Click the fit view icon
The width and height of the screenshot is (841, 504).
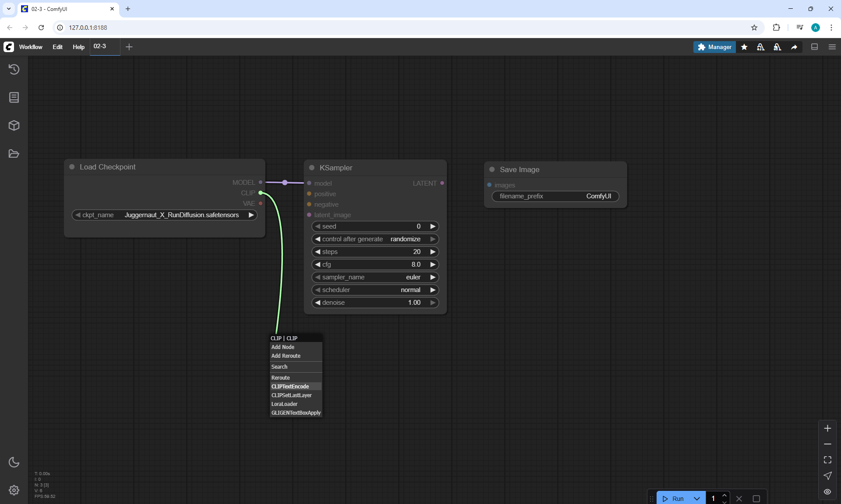click(827, 460)
